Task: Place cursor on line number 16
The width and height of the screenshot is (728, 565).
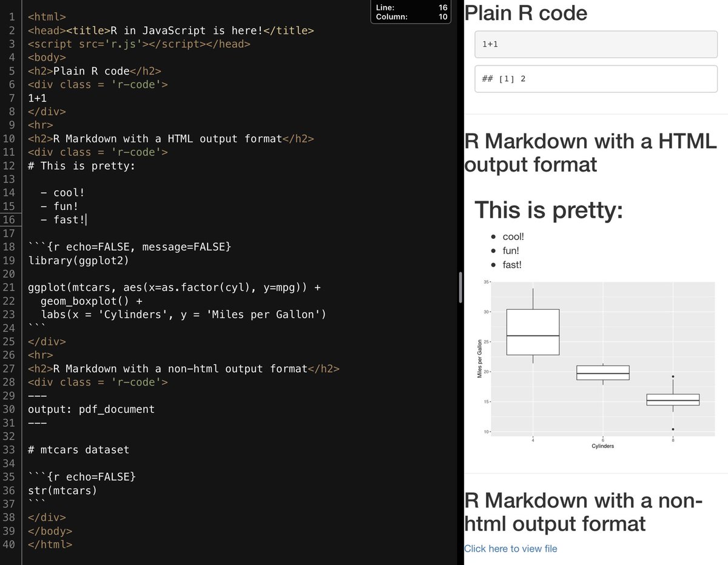Action: 8,219
